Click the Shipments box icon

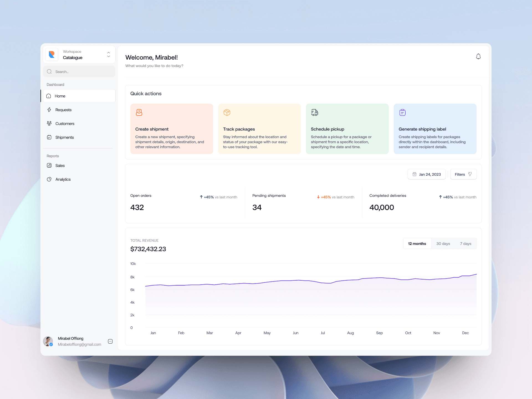pyautogui.click(x=49, y=137)
